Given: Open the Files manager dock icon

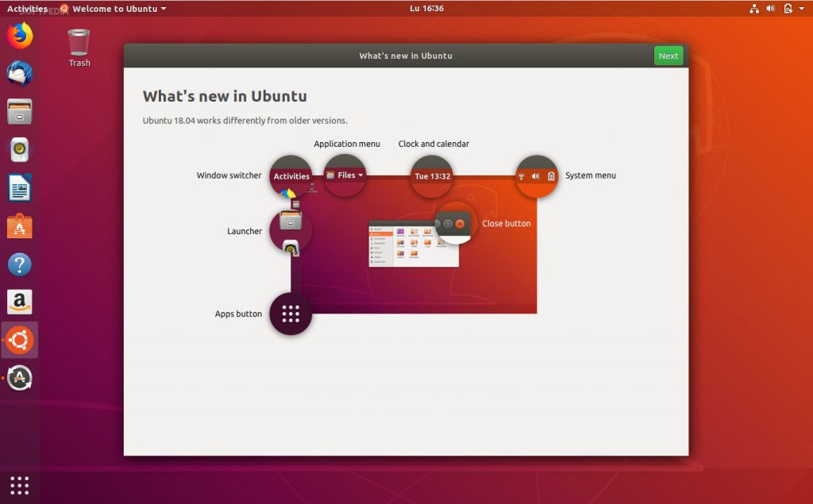Looking at the screenshot, I should click(x=20, y=112).
